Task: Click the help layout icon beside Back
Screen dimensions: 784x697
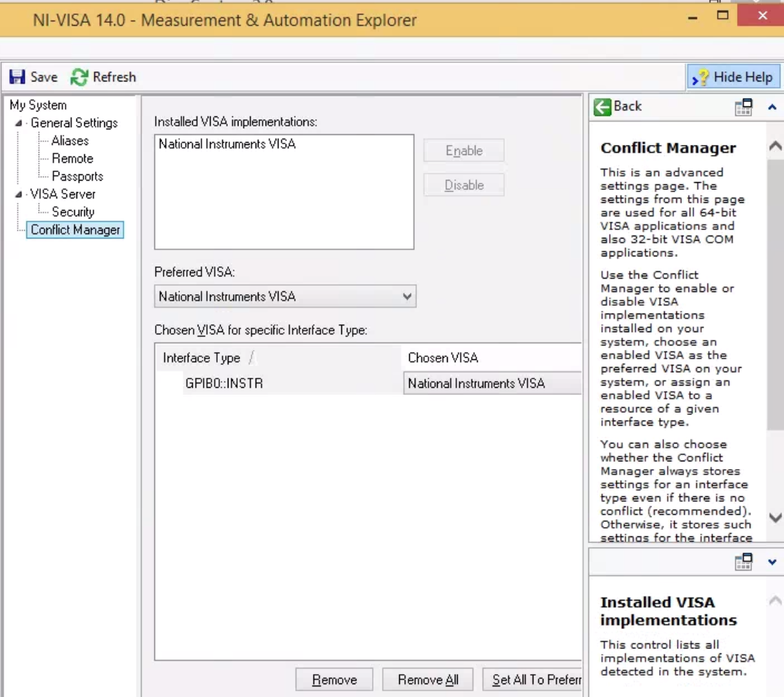Action: [743, 107]
